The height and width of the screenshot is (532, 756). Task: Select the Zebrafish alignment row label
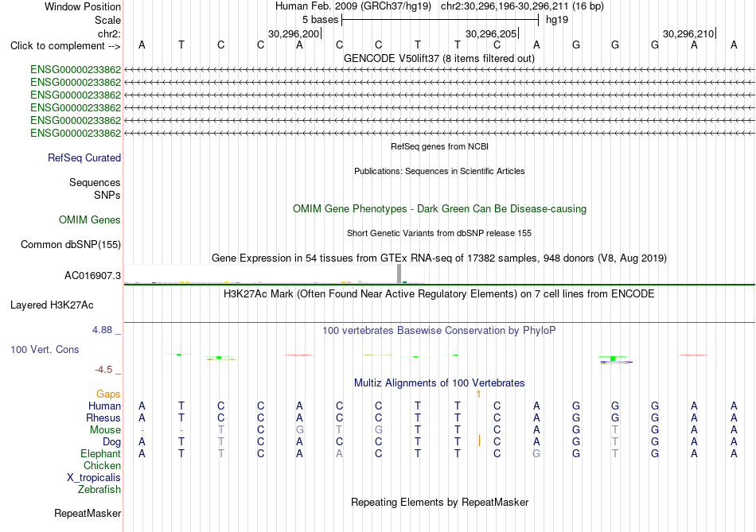click(x=99, y=489)
